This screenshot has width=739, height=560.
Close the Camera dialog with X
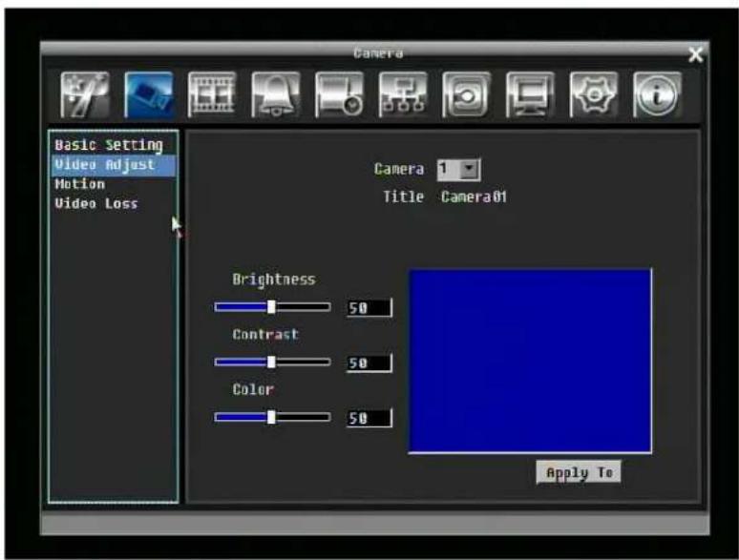click(x=696, y=54)
